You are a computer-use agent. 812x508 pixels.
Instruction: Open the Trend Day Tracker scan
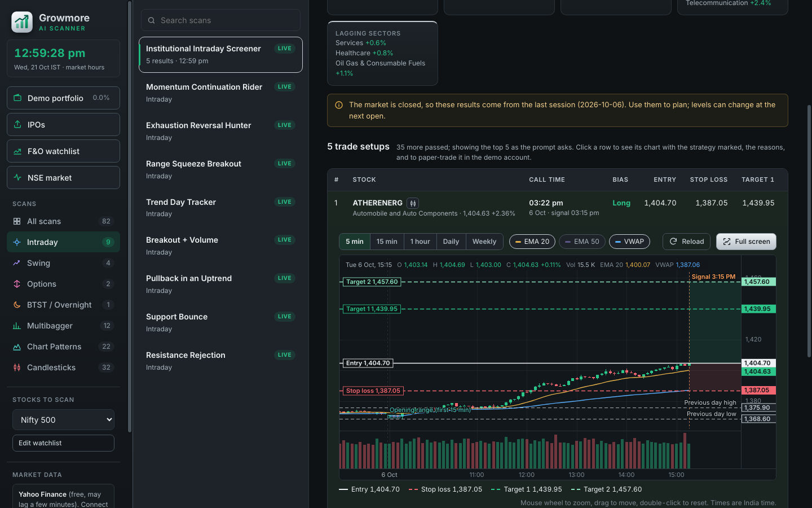tap(220, 208)
